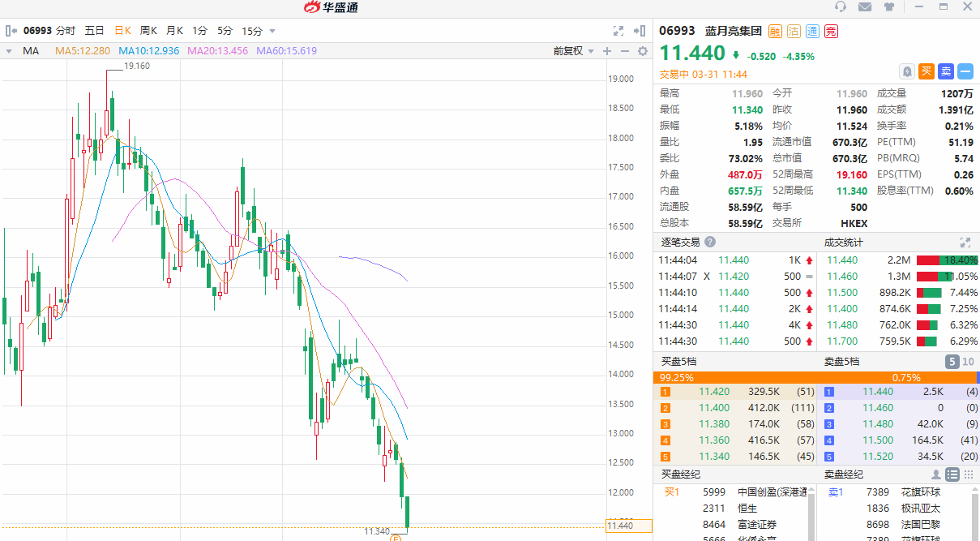Select 周K weekly candlestick tab
The width and height of the screenshot is (980, 541).
click(x=148, y=31)
